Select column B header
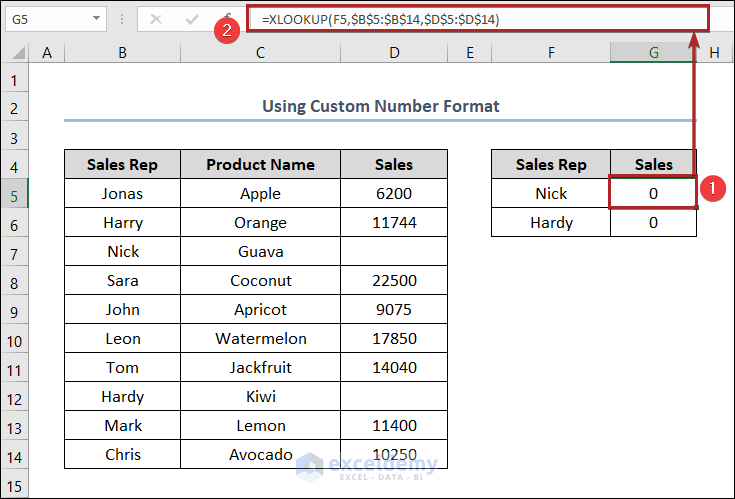 coord(122,52)
